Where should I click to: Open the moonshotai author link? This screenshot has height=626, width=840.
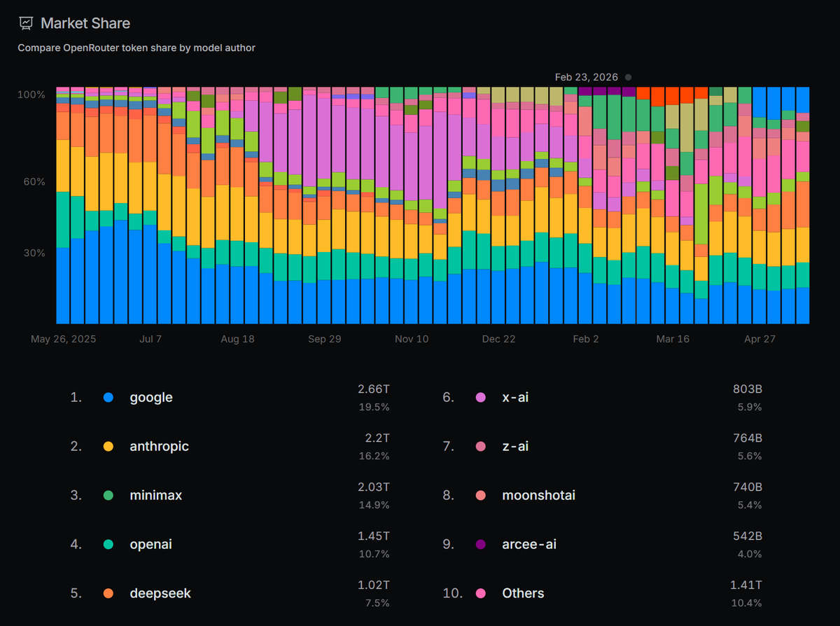pyautogui.click(x=538, y=495)
